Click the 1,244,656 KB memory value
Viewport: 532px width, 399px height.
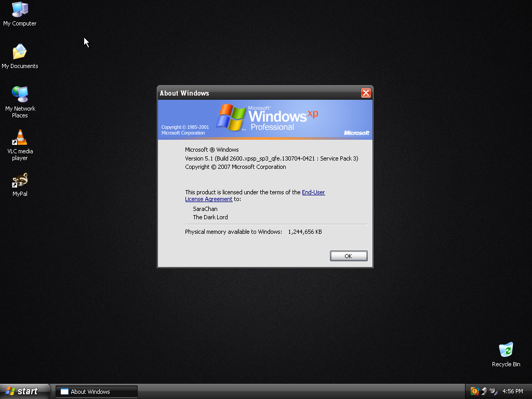point(304,232)
